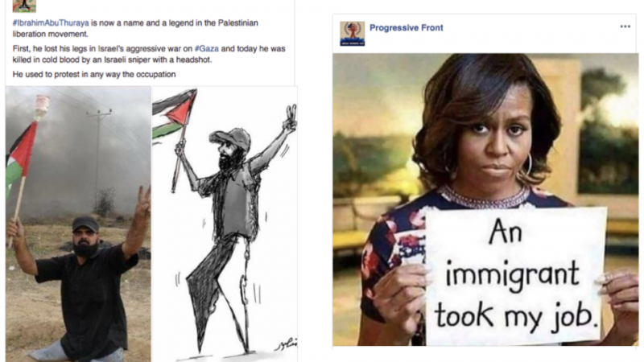The width and height of the screenshot is (644, 362).
Task: Click the man's black cap in the photo
Action: pyautogui.click(x=85, y=224)
